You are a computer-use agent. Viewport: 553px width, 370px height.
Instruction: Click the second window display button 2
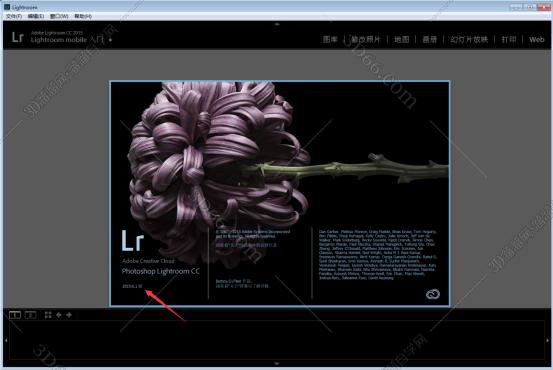(x=31, y=315)
